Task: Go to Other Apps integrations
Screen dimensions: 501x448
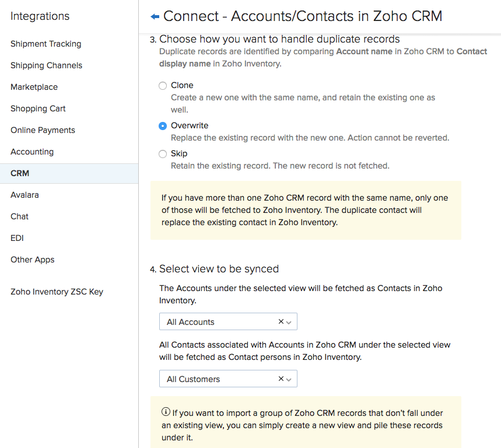Action: [x=33, y=260]
